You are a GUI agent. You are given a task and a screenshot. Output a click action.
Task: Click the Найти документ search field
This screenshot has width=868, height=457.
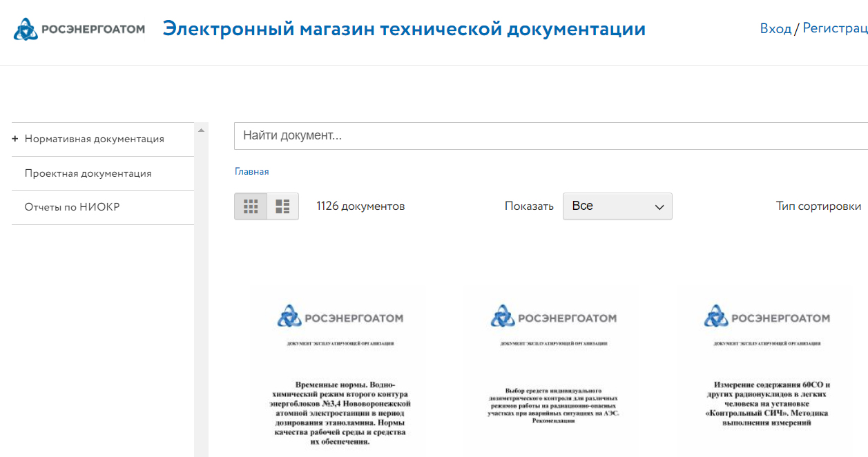(x=551, y=136)
